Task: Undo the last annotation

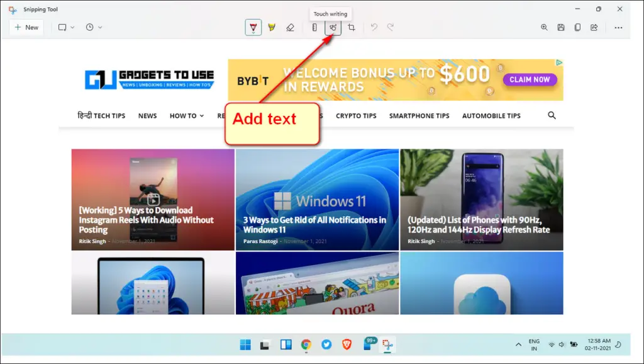Action: coord(374,27)
